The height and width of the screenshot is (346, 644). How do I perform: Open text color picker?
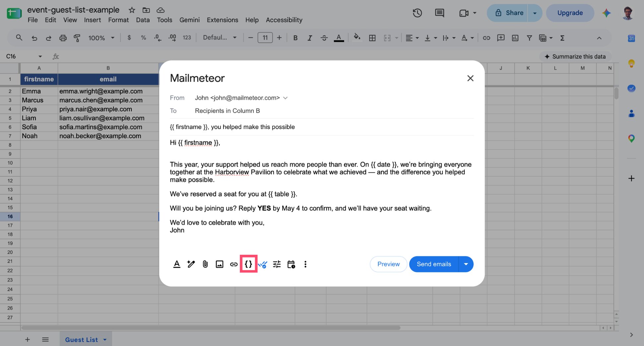pyautogui.click(x=339, y=38)
